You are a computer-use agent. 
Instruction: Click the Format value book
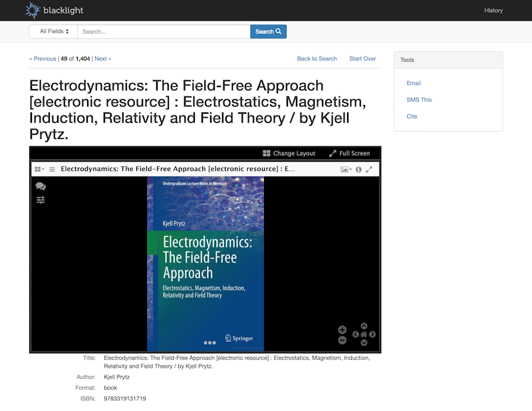pos(110,388)
